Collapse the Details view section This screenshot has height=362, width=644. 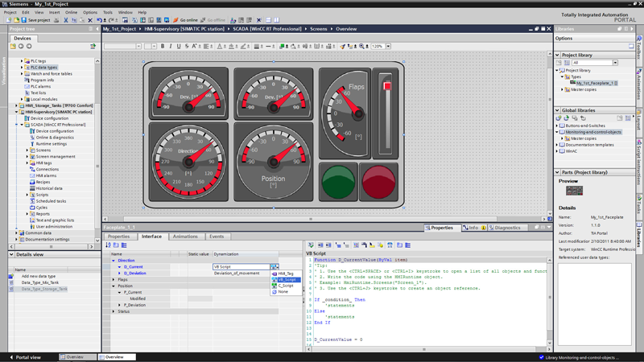pos(11,254)
